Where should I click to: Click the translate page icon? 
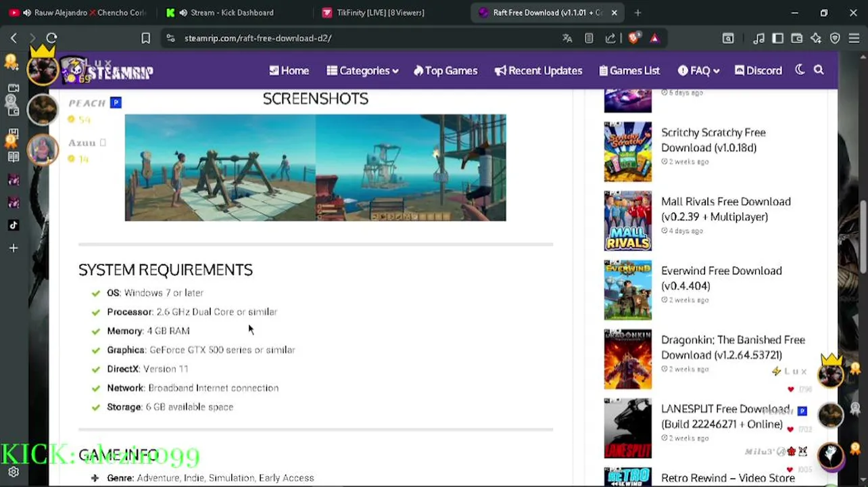tap(567, 39)
